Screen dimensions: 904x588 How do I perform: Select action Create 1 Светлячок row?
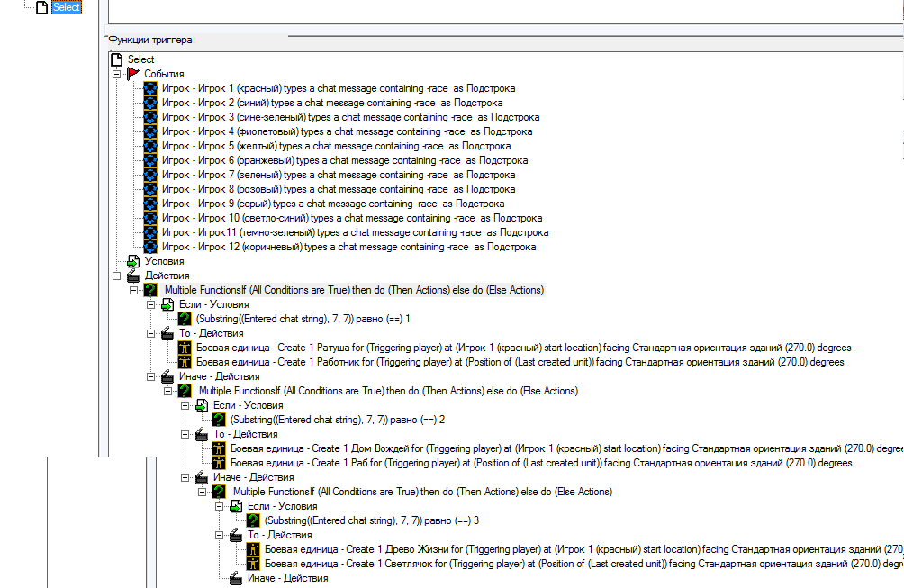pos(583,564)
